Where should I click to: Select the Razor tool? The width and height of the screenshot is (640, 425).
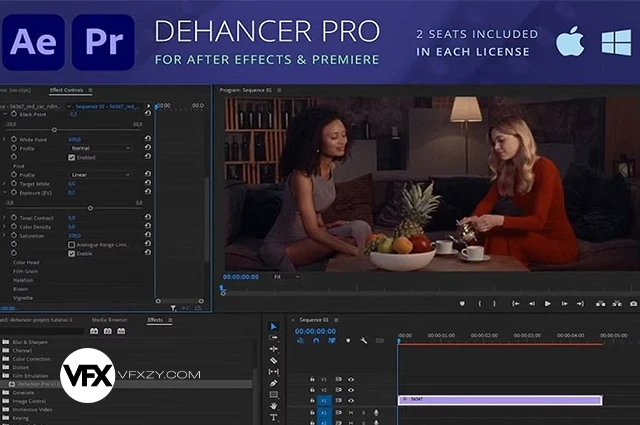[x=273, y=360]
